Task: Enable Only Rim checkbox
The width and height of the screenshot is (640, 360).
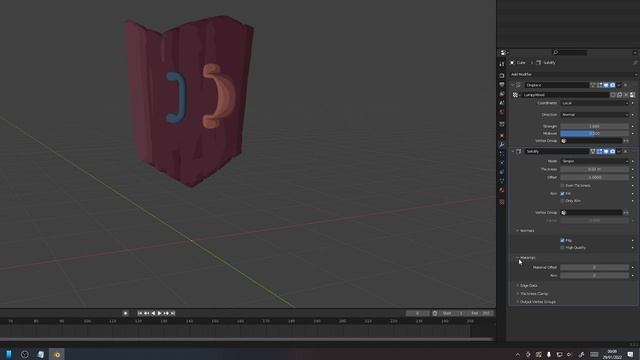Action: point(562,201)
